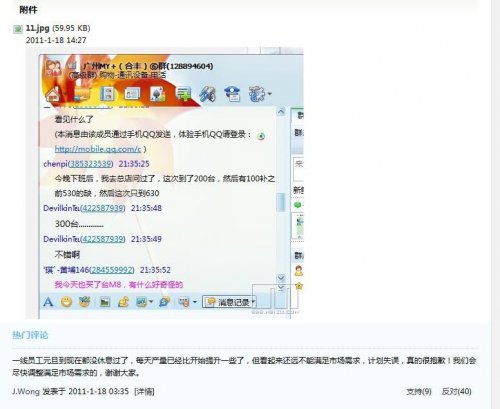Open the [详情] details link
500x409 pixels.
(144, 391)
